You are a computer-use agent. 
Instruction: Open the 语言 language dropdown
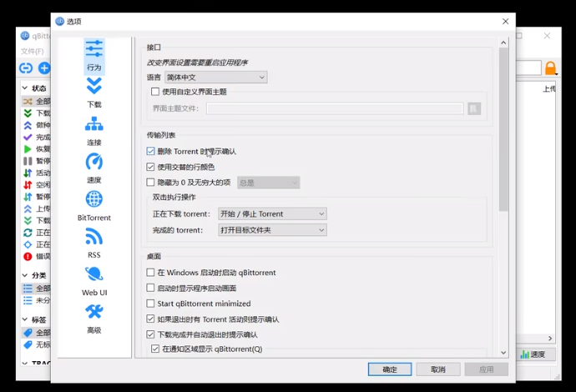coord(215,78)
